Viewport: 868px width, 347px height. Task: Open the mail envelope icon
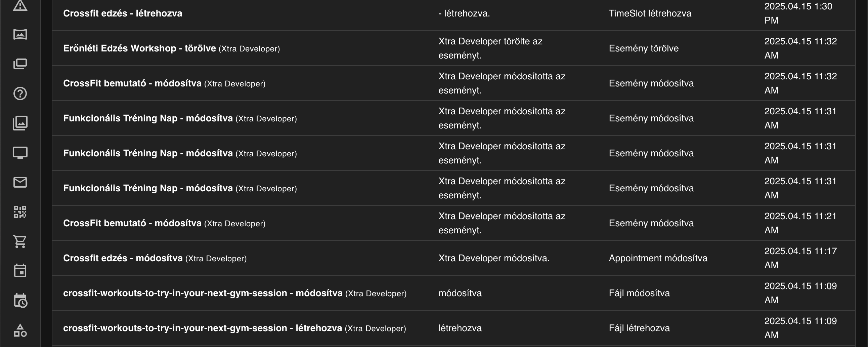click(x=20, y=183)
